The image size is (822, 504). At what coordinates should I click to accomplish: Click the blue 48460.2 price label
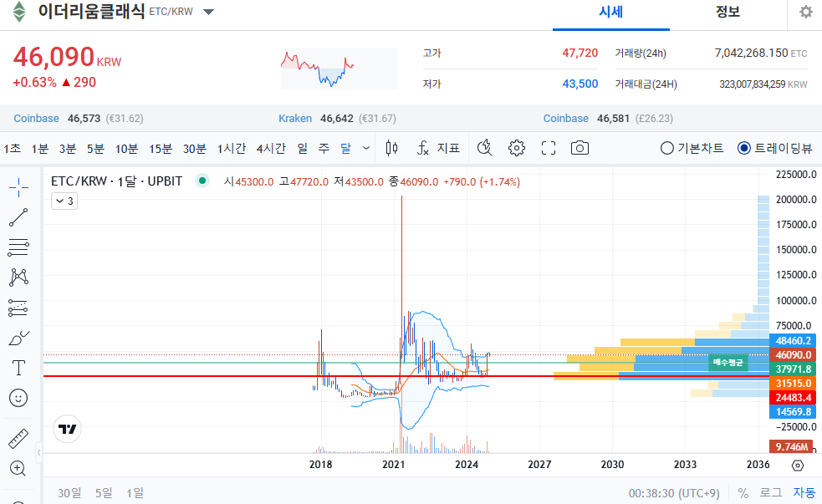point(793,340)
